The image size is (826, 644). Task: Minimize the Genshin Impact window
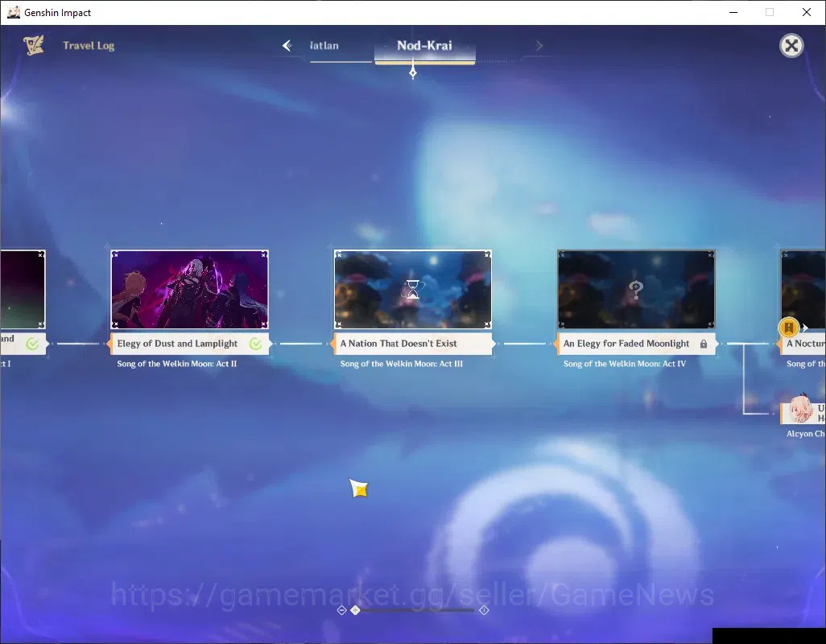click(x=733, y=12)
